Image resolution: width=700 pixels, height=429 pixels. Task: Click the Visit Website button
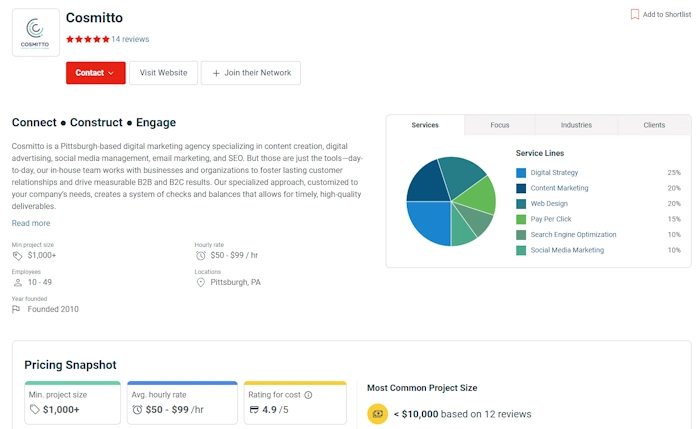click(x=163, y=73)
